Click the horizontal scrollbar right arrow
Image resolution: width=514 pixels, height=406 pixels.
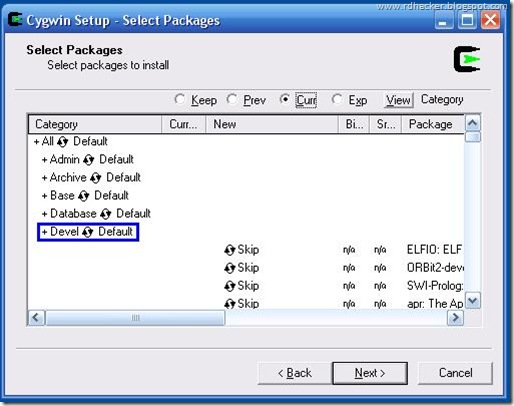455,318
